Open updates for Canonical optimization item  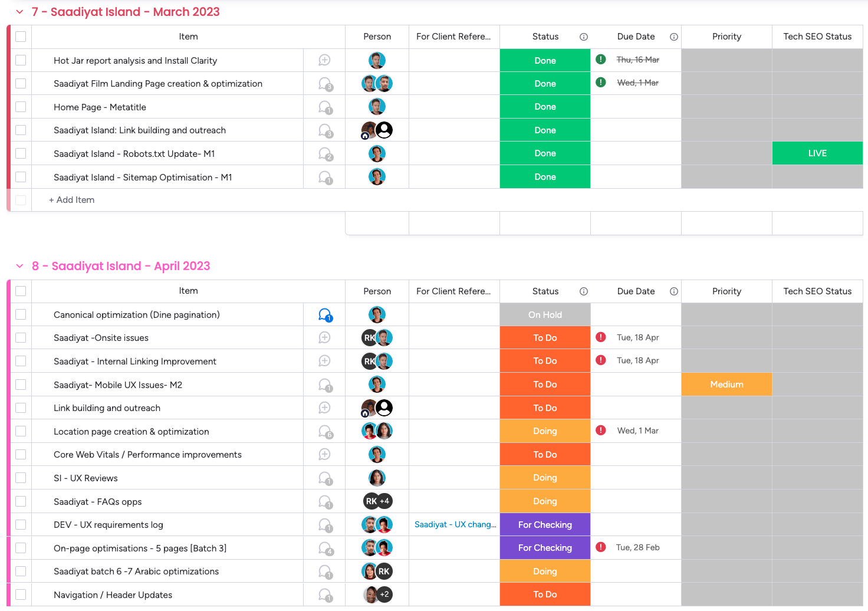click(x=325, y=315)
